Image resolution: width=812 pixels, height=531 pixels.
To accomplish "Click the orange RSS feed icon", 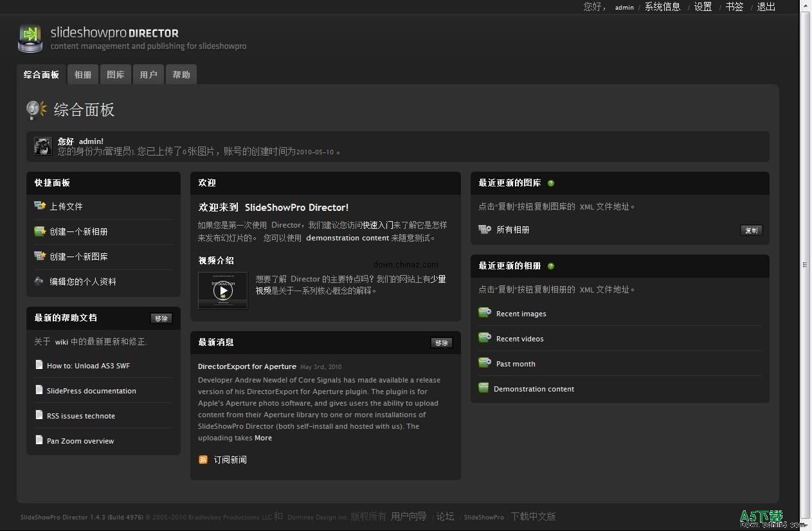I will tap(203, 460).
